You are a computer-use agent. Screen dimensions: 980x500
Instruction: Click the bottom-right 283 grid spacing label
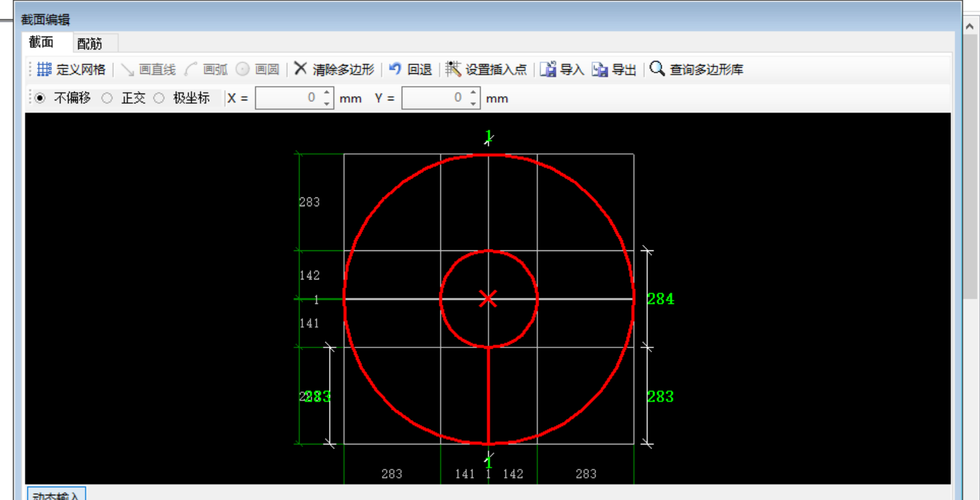click(586, 474)
